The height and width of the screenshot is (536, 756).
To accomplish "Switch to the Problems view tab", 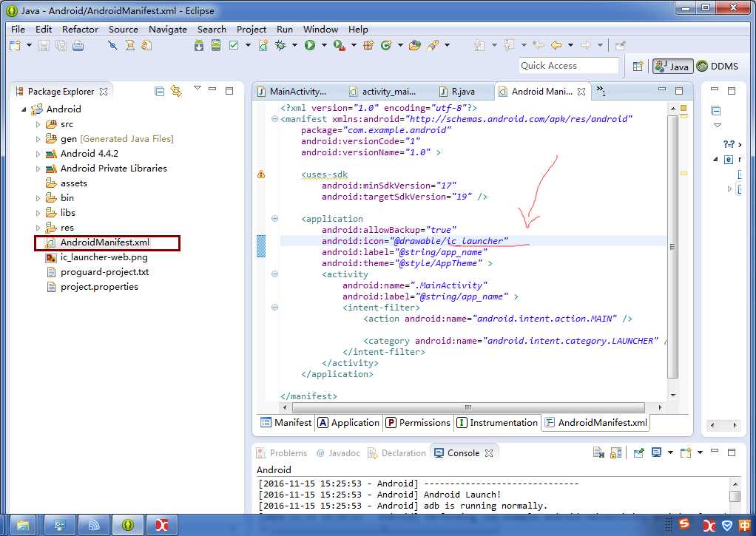I will pos(282,453).
